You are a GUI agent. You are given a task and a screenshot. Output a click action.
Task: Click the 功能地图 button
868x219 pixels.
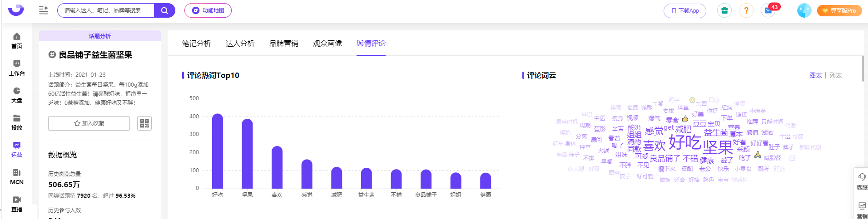click(208, 10)
